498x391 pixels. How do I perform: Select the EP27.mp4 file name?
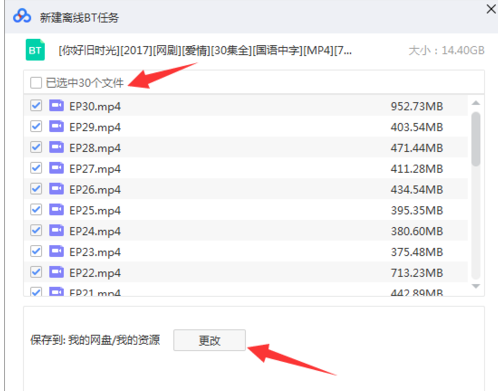point(95,169)
